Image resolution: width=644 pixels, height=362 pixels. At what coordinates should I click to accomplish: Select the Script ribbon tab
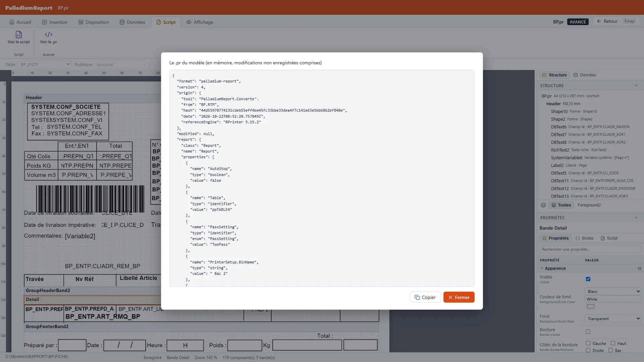[166, 22]
